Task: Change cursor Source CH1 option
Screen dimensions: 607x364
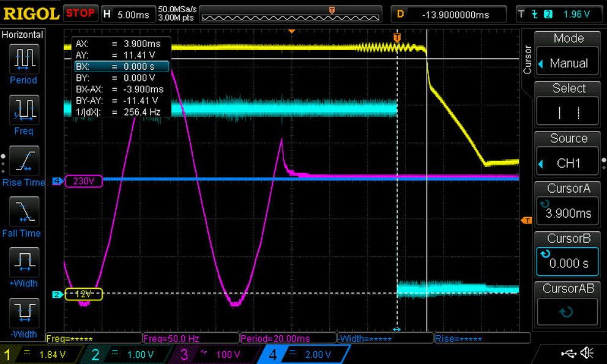Action: point(567,154)
